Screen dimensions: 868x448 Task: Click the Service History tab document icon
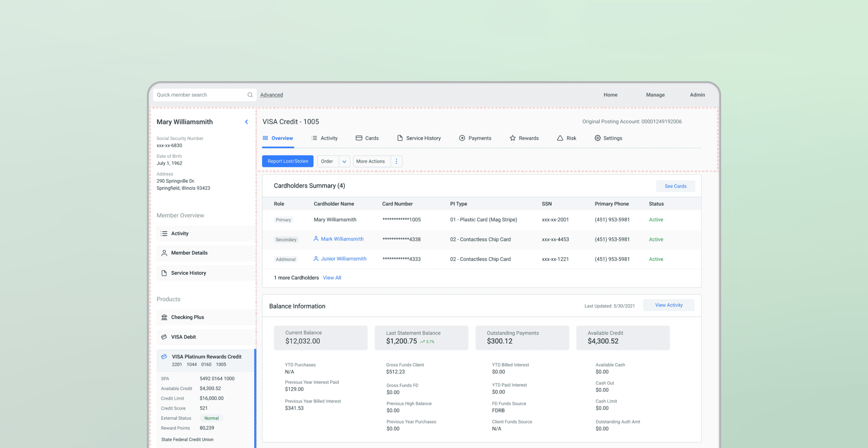pyautogui.click(x=400, y=138)
